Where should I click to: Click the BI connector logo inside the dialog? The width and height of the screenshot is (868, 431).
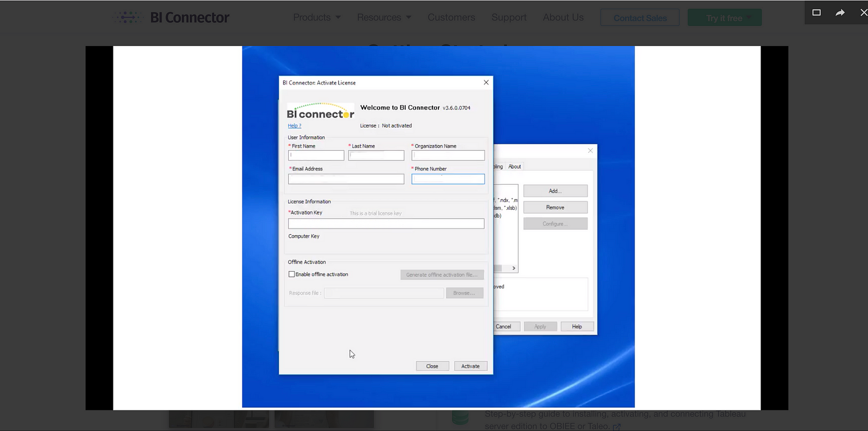(320, 112)
